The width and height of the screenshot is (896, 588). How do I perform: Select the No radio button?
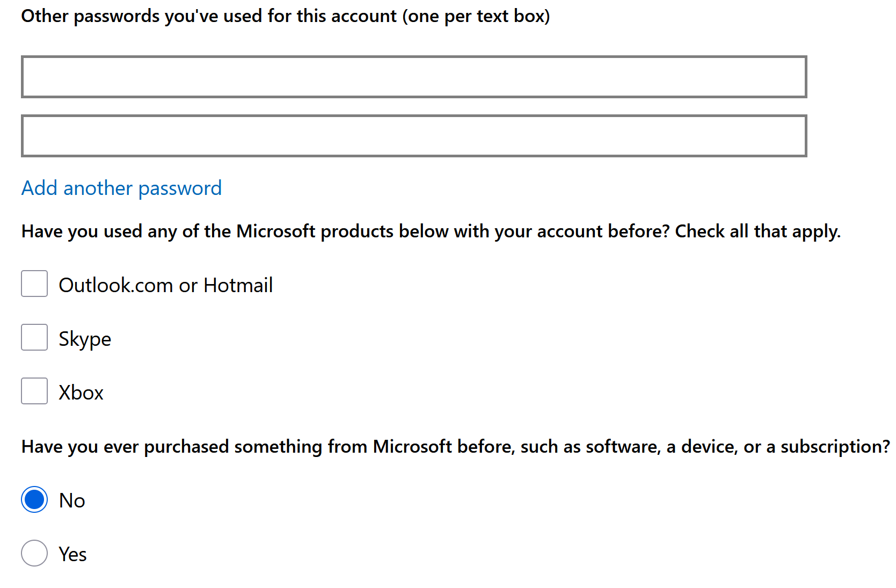34,500
